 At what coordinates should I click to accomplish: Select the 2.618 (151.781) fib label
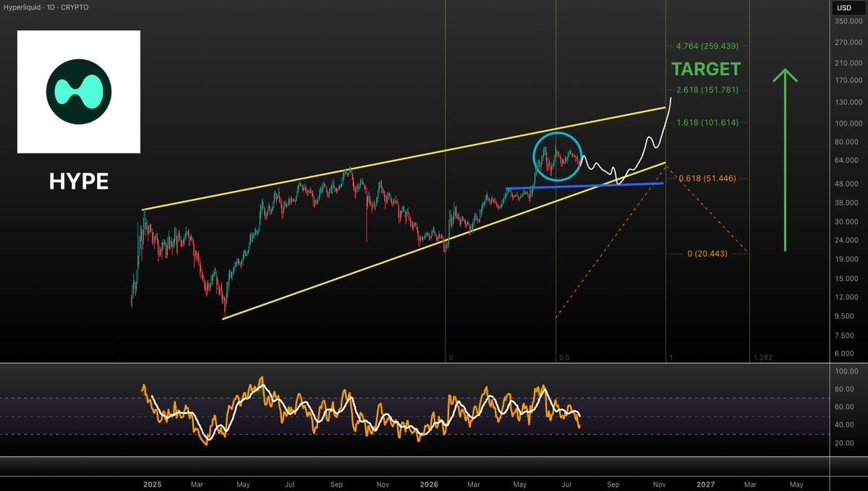pyautogui.click(x=707, y=90)
